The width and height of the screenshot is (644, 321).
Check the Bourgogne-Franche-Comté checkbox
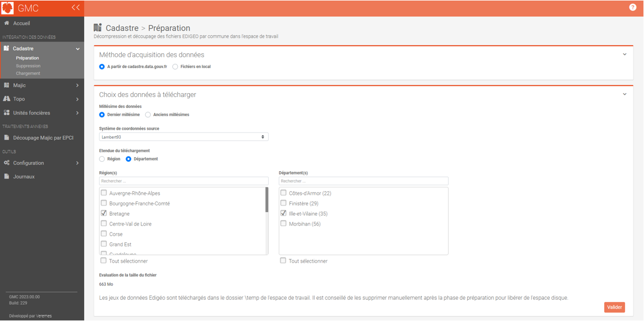[104, 203]
